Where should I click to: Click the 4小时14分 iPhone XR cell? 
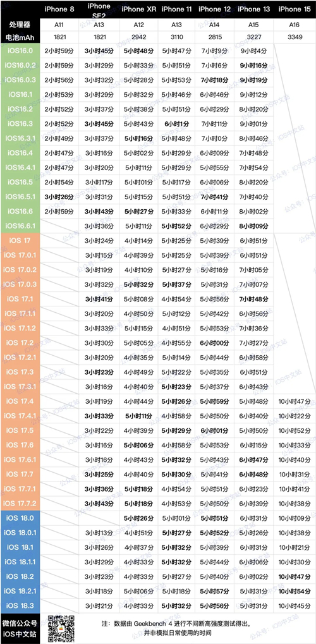pyautogui.click(x=139, y=241)
